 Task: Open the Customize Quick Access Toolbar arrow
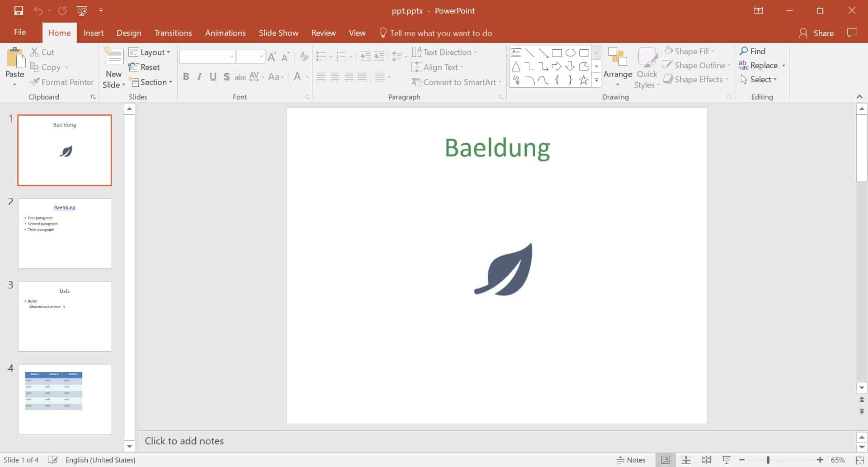[x=101, y=10]
